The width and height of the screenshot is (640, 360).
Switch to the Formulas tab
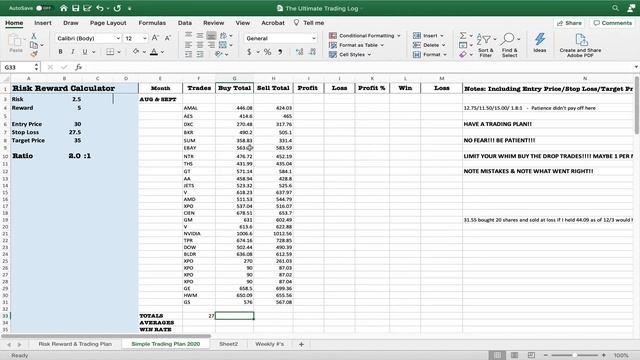[152, 23]
